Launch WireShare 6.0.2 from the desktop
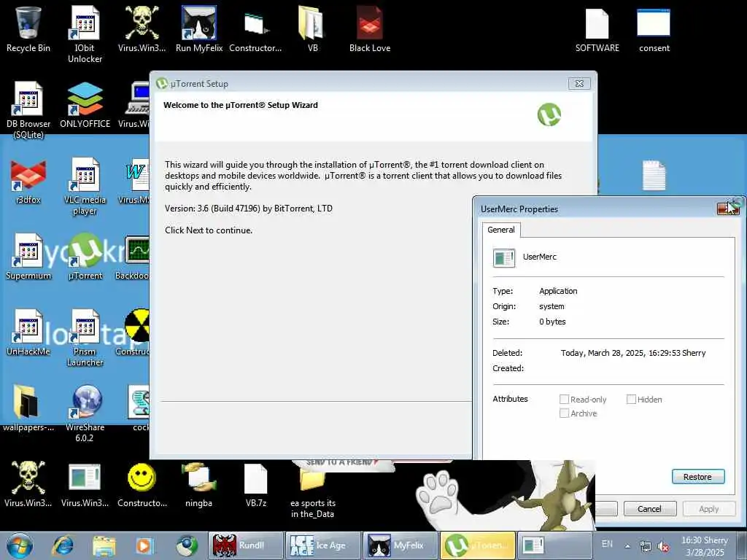This screenshot has height=560, width=747. (x=85, y=413)
